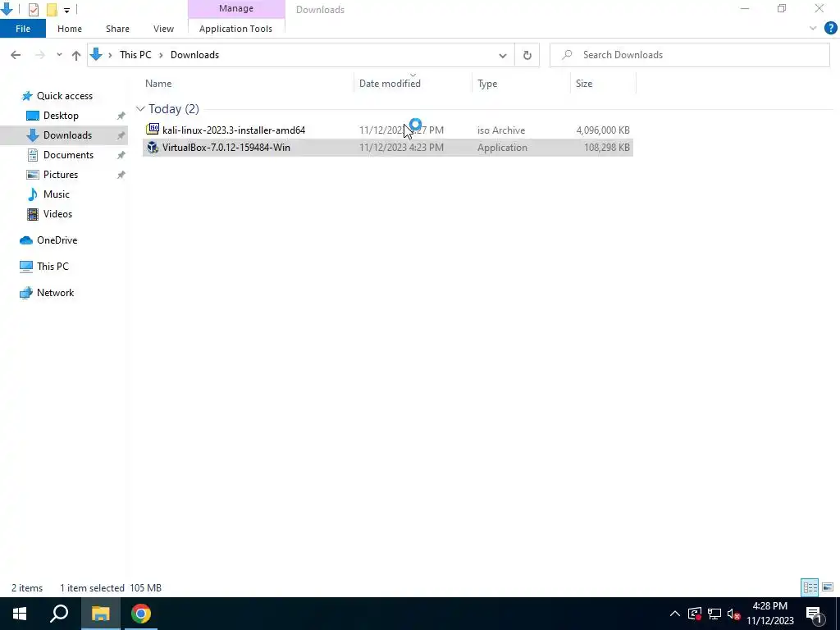Open the File ribbon tab
Image resolution: width=840 pixels, height=630 pixels.
click(x=22, y=29)
